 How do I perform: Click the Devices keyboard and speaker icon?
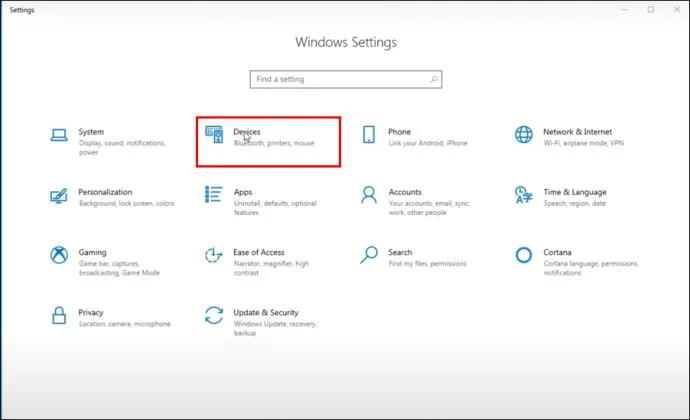click(214, 134)
